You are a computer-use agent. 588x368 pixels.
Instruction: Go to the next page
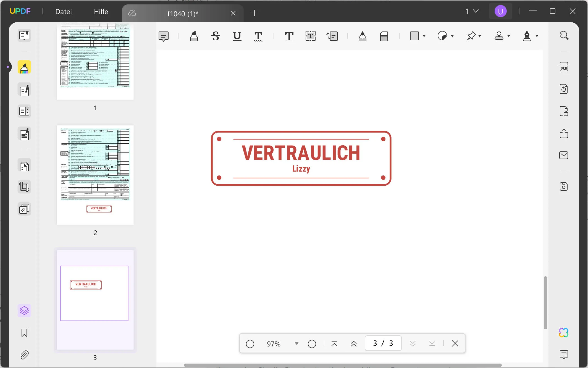pyautogui.click(x=413, y=344)
